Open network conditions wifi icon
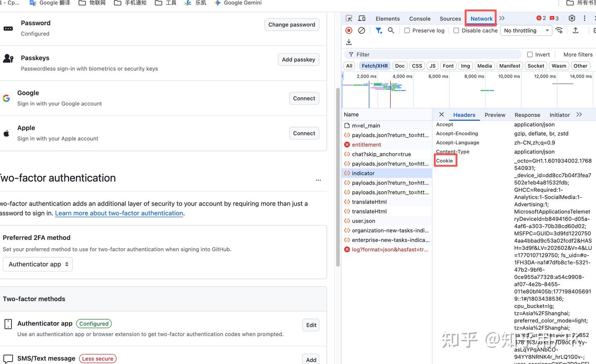The width and height of the screenshot is (596, 364). (559, 30)
